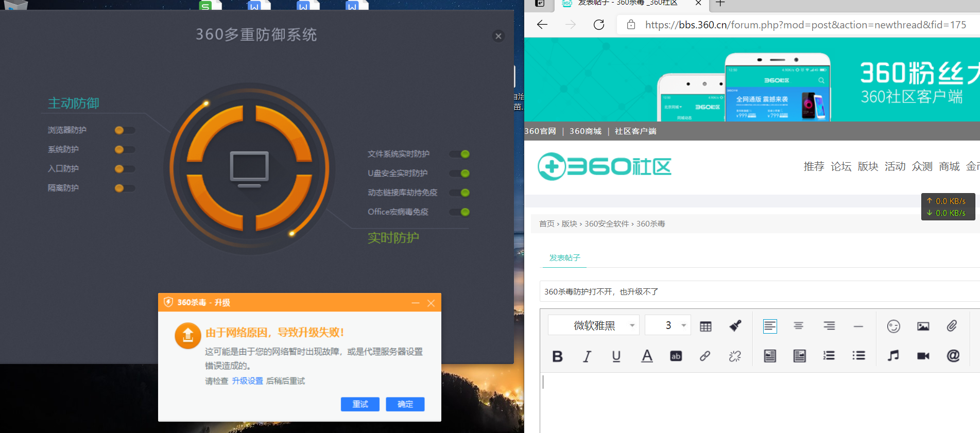Click 360杀毒 in the breadcrumb
The width and height of the screenshot is (980, 433).
[x=651, y=224]
